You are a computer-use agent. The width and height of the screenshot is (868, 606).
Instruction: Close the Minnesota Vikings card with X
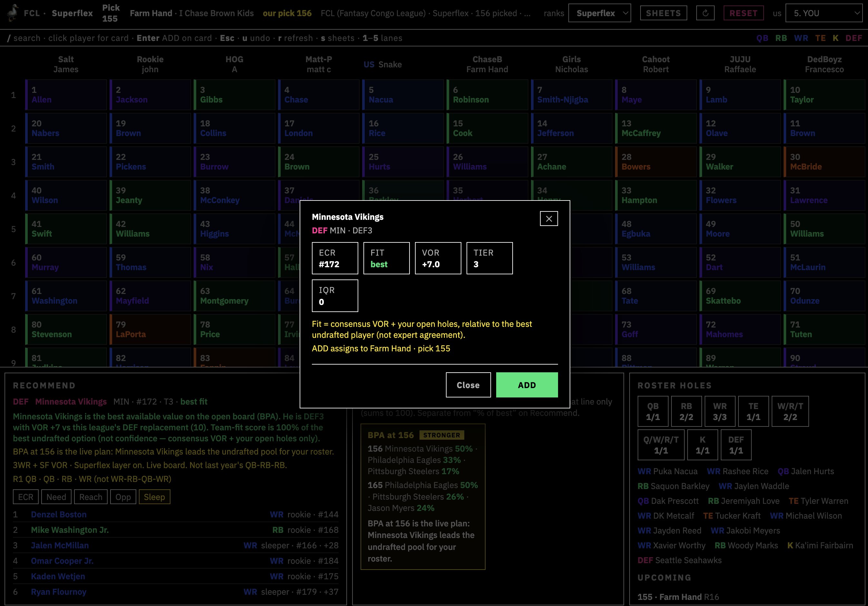[549, 219]
